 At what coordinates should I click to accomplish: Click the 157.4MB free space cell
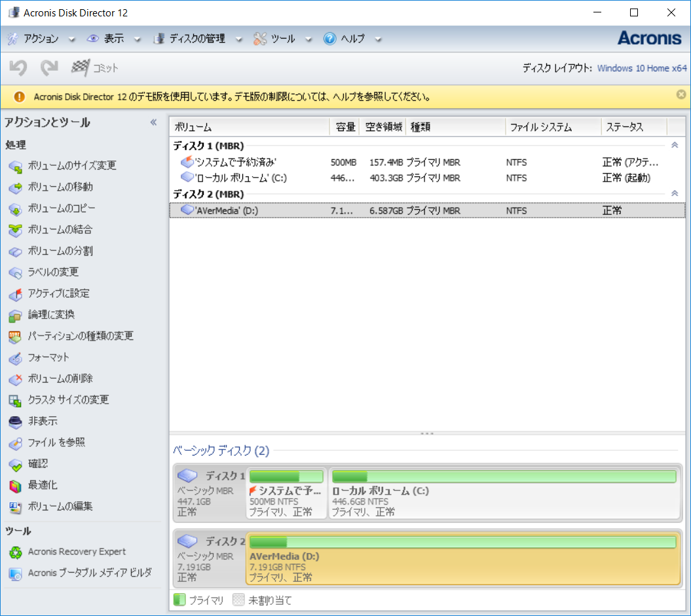386,163
